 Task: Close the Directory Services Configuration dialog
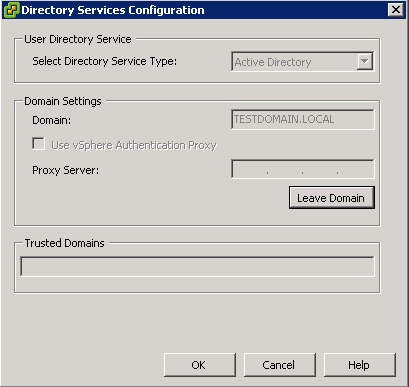(x=396, y=10)
